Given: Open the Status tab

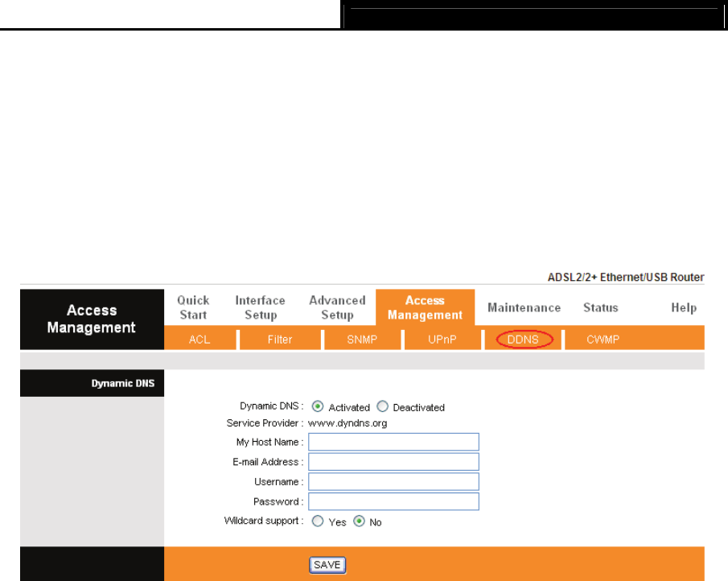Looking at the screenshot, I should [x=601, y=307].
